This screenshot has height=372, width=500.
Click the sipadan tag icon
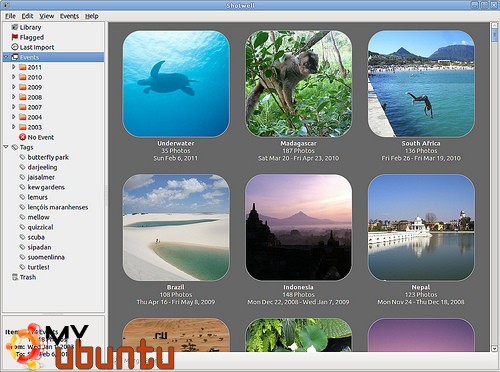[23, 247]
